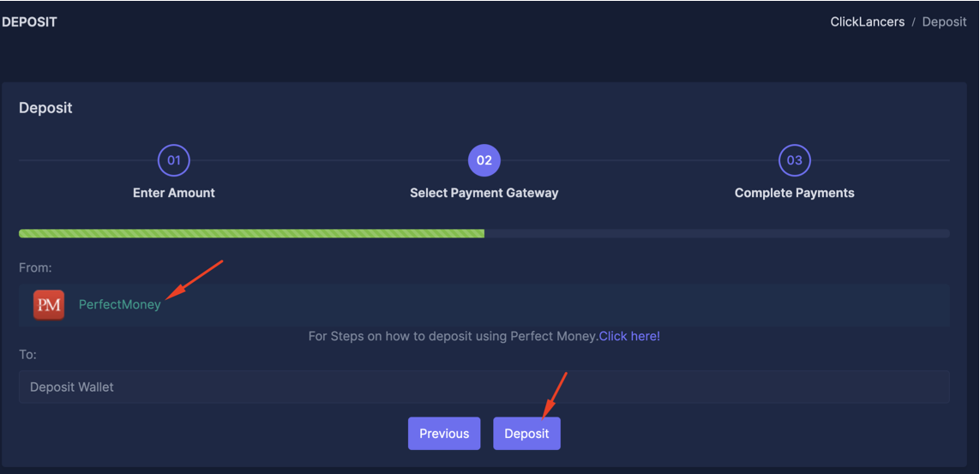Click the DEPOSIT page title

[29, 22]
